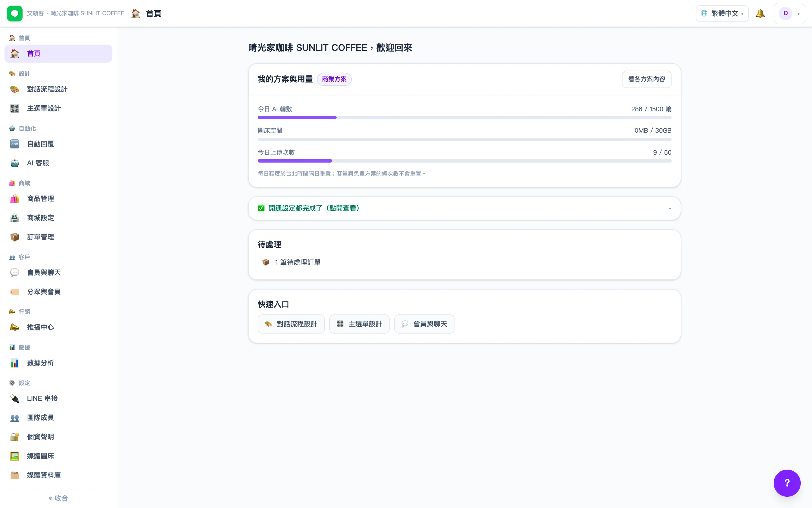Click 看各方案內容 button
812x508 pixels.
[646, 79]
